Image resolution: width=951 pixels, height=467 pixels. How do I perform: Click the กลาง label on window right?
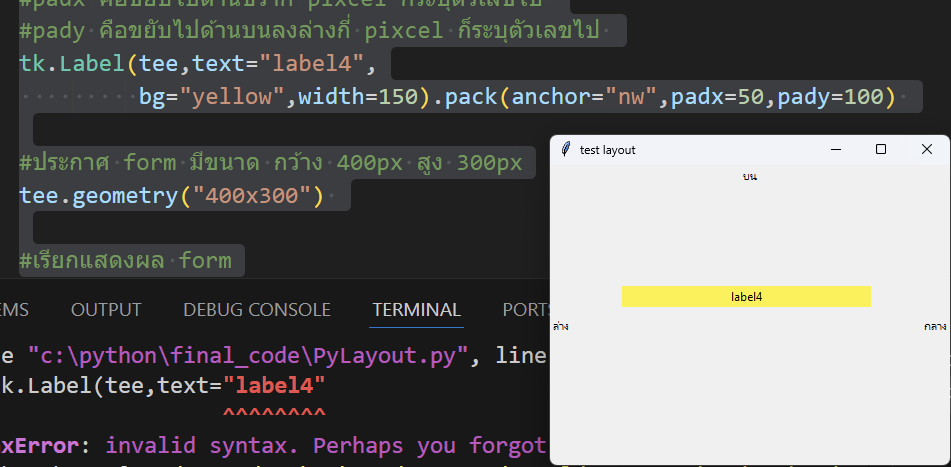[x=935, y=326]
